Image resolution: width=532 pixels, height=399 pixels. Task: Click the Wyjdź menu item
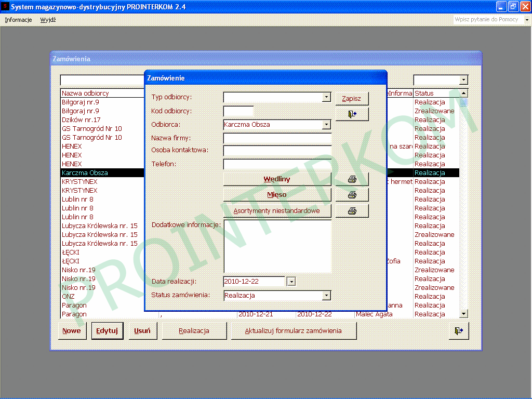coord(48,20)
